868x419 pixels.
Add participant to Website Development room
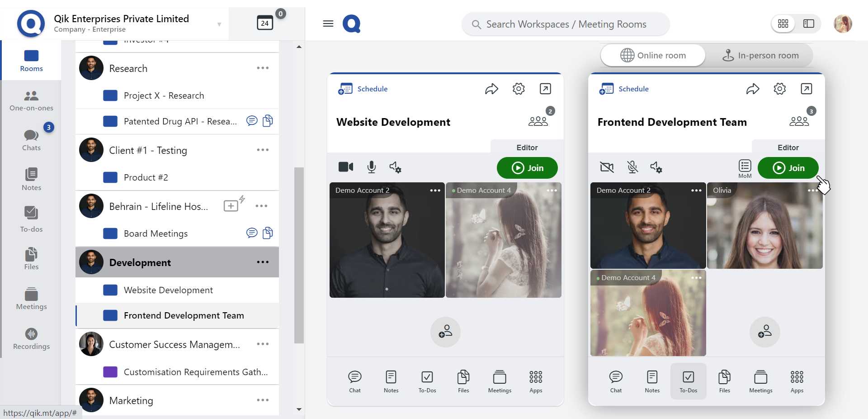(445, 332)
